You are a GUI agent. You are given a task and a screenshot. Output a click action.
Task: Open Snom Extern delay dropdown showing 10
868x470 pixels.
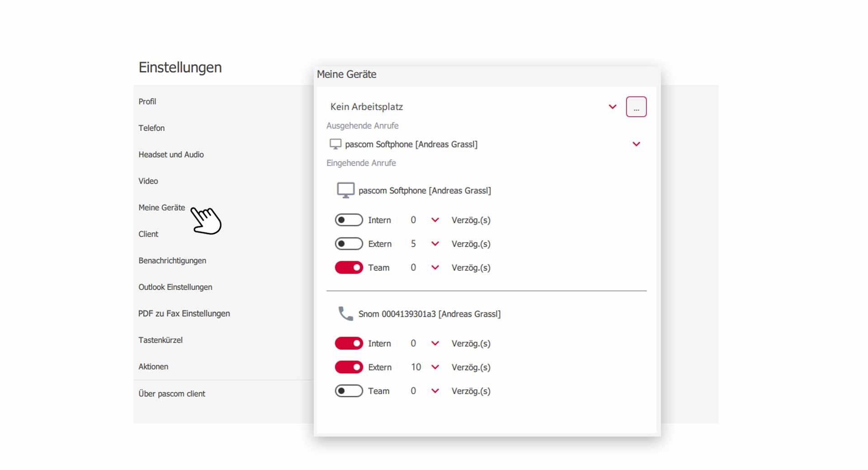[435, 367]
